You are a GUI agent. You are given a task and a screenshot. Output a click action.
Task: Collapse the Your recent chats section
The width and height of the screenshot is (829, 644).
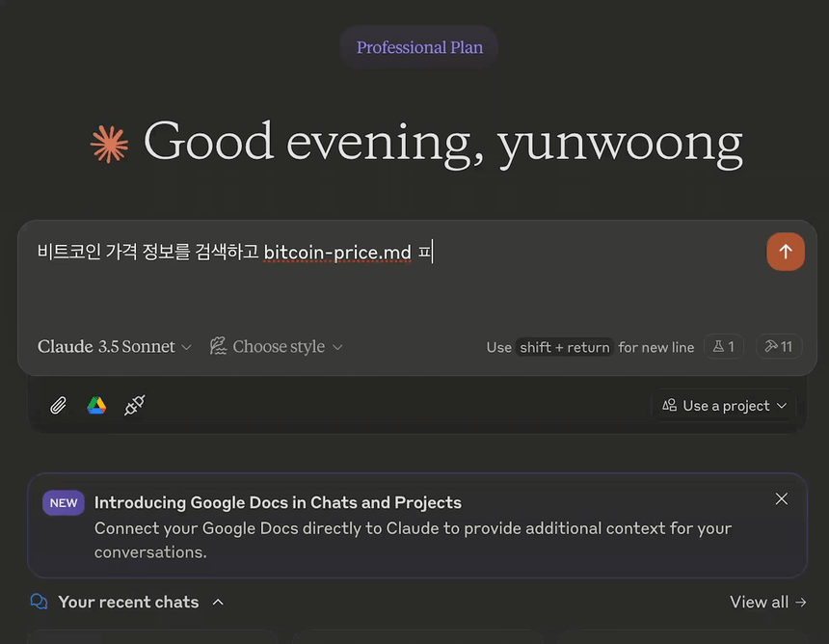(218, 603)
